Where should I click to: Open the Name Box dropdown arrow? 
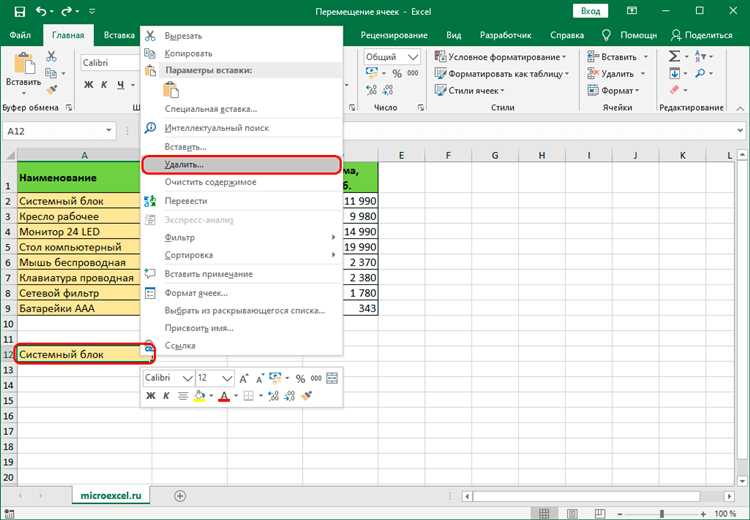point(109,131)
